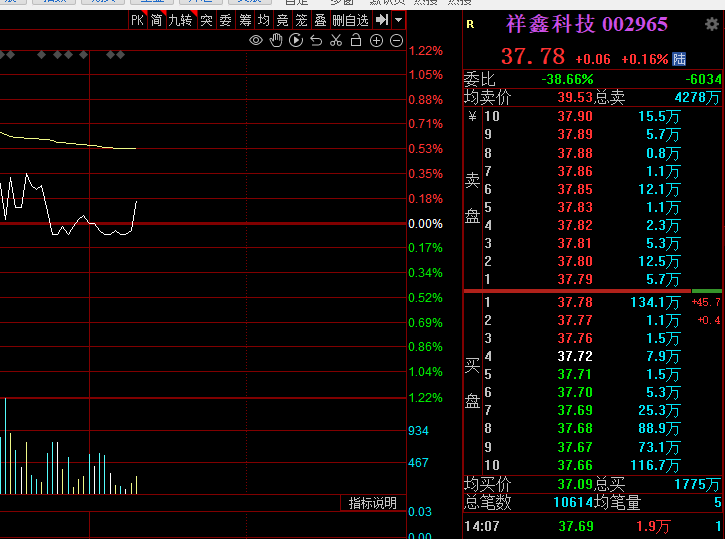Select sell level 5 price 37.83

(575, 207)
